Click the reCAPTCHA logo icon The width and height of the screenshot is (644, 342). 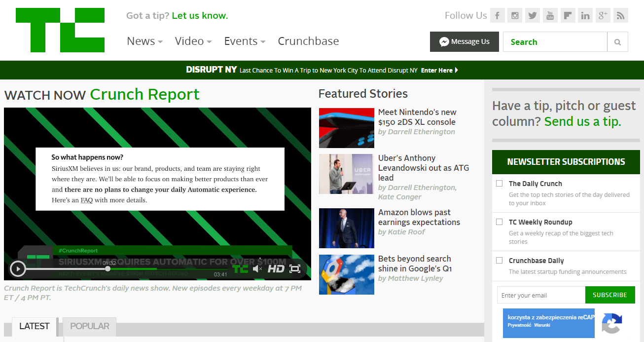(612, 323)
